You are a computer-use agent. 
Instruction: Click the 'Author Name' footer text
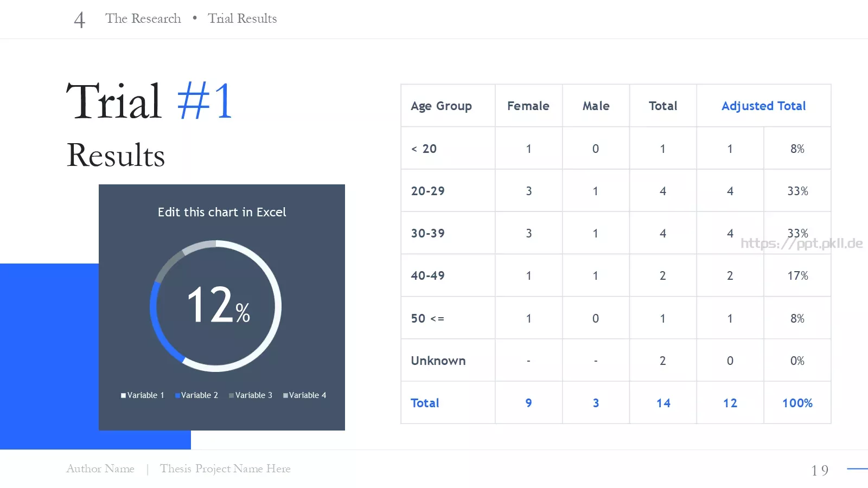pos(100,468)
